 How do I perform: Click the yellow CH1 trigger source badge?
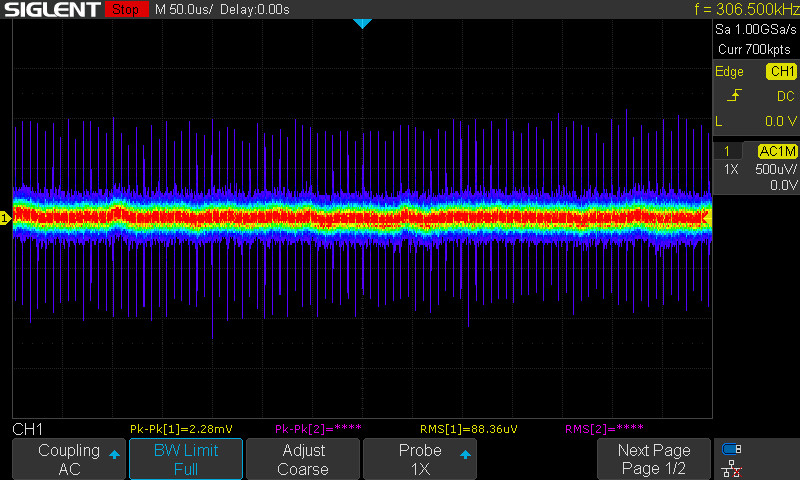pyautogui.click(x=781, y=71)
